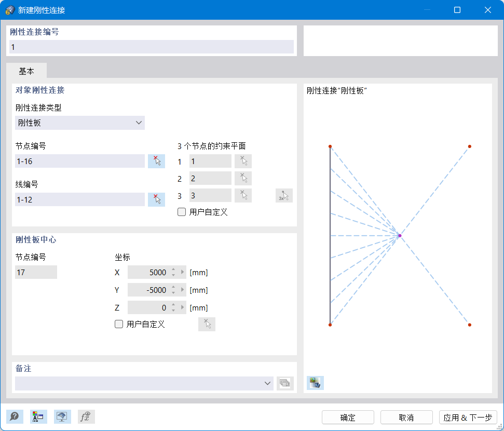This screenshot has width=504, height=431.
Task: Open the help icon at bottom left
Action: (x=15, y=417)
